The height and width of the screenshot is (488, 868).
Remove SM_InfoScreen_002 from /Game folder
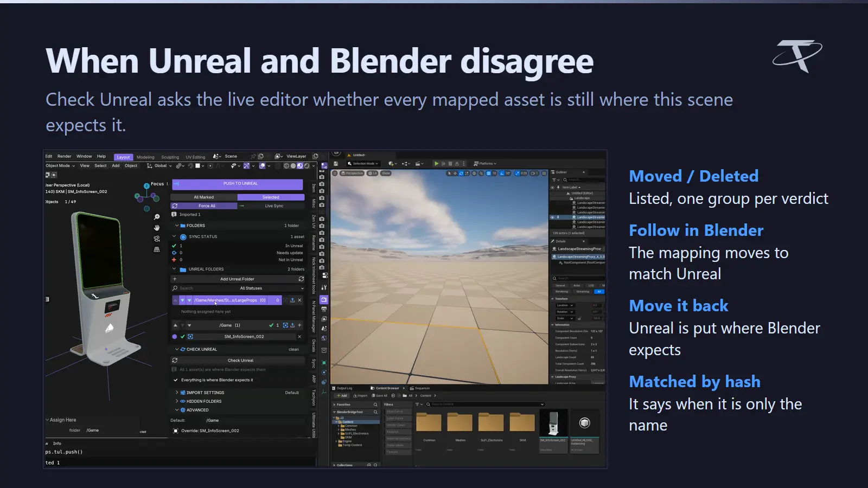[299, 337]
